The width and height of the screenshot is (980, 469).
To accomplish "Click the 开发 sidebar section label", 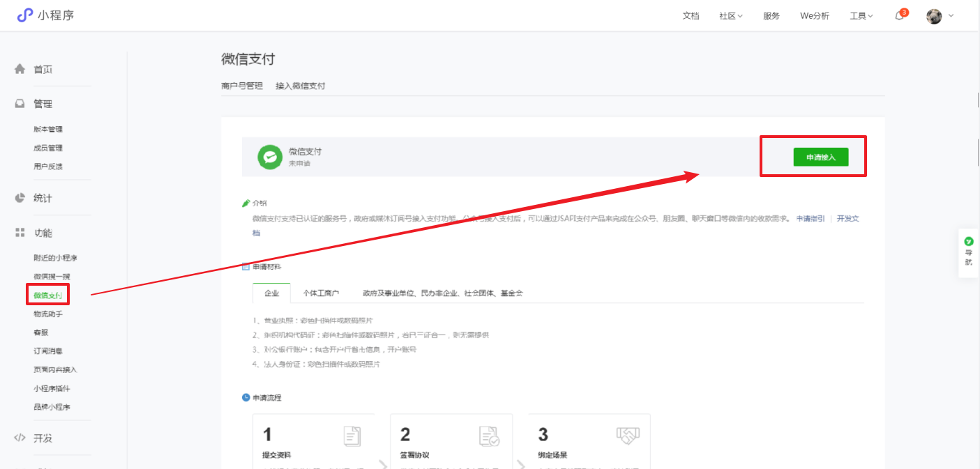I will 43,438.
